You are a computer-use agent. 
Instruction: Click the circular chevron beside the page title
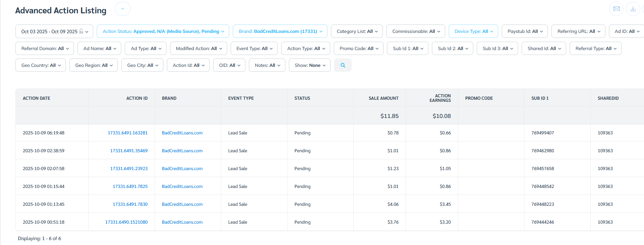pyautogui.click(x=123, y=9)
